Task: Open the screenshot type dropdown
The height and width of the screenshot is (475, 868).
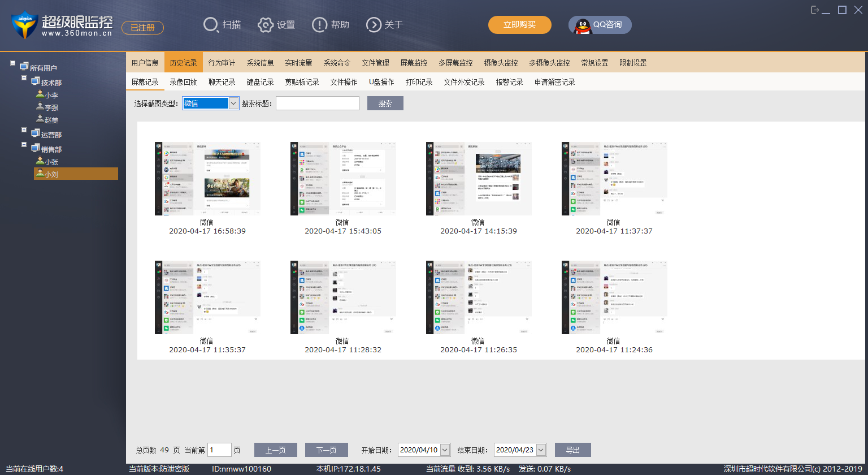Action: [233, 103]
